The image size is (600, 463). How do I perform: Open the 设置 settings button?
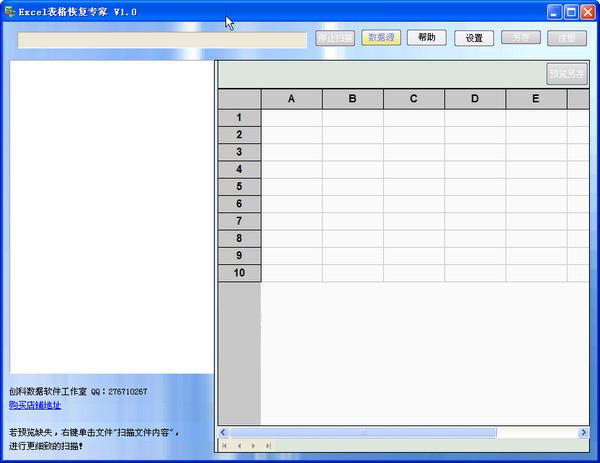pos(474,38)
